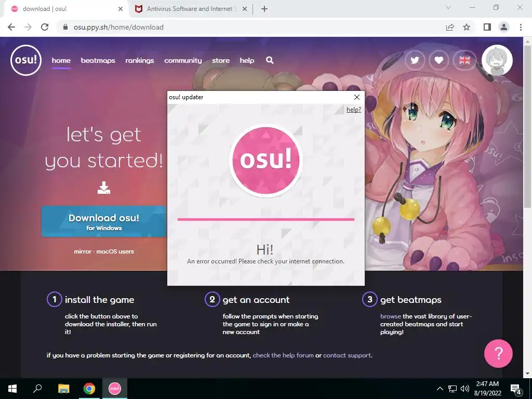Click the heart support icon

[438, 60]
